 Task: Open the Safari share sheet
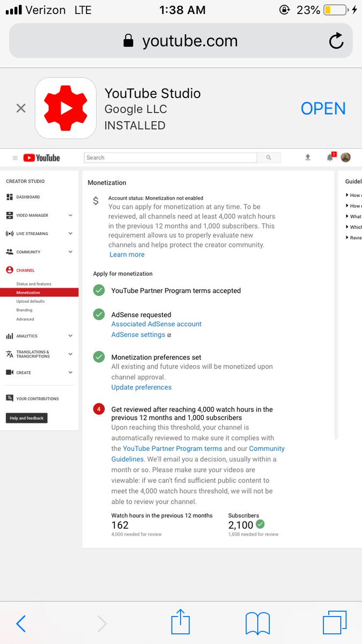[181, 621]
